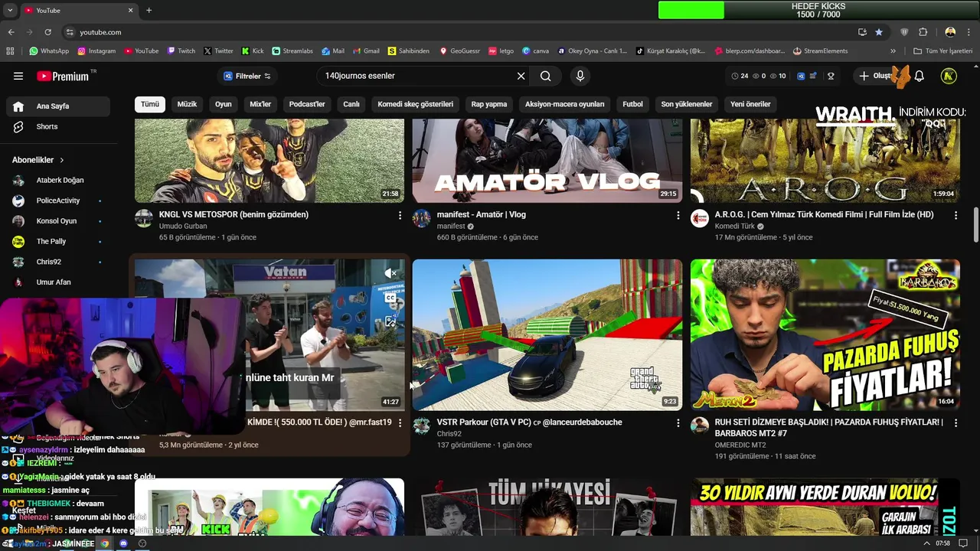980x551 pixels.
Task: Click the Chrome extensions puzzle icon
Action: click(923, 32)
